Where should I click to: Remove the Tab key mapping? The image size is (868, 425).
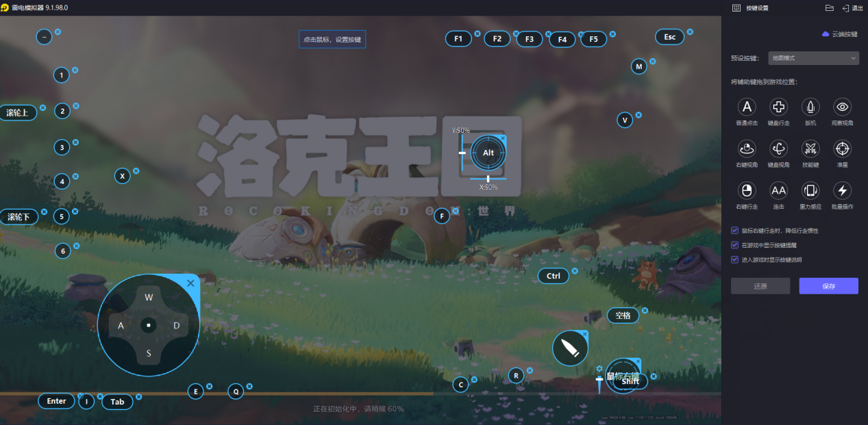[138, 396]
